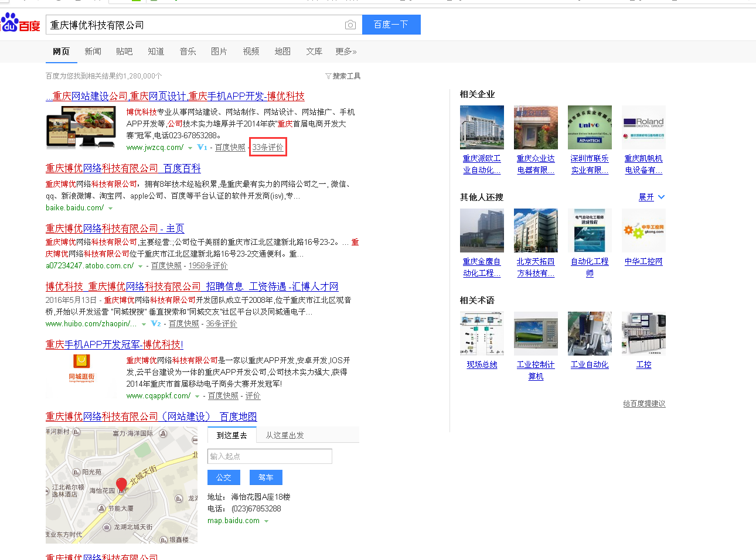Click the red location pin on map
Screen dimensions: 756x560
(121, 485)
